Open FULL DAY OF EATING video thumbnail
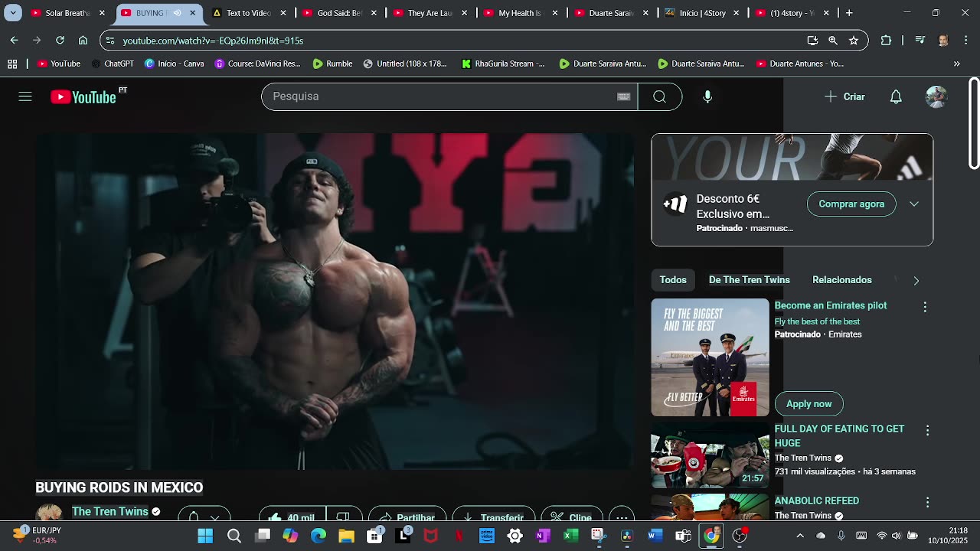This screenshot has width=980, height=551. [710, 455]
